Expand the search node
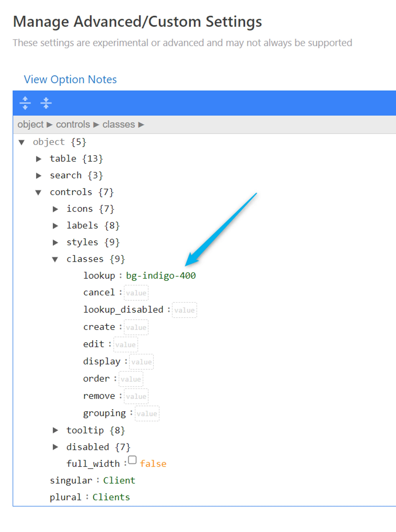Image resolution: width=396 pixels, height=532 pixels. (x=39, y=176)
